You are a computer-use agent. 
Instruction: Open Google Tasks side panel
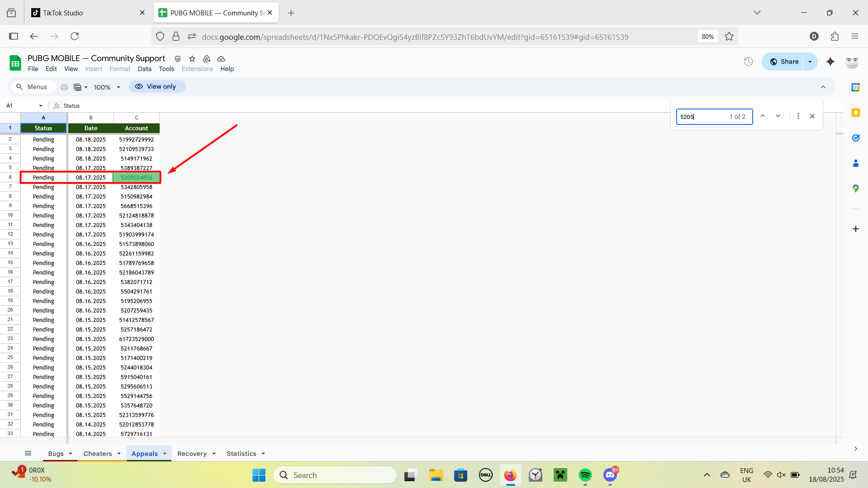pyautogui.click(x=855, y=138)
